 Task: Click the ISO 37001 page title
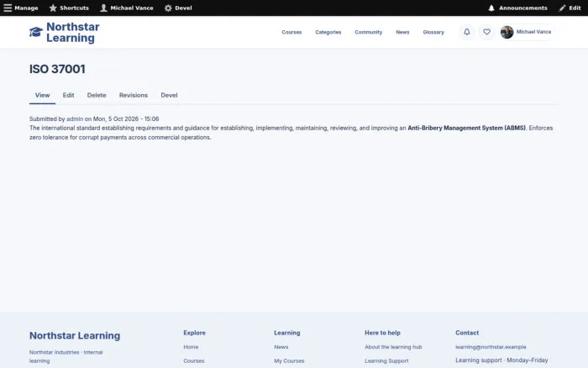tap(57, 69)
